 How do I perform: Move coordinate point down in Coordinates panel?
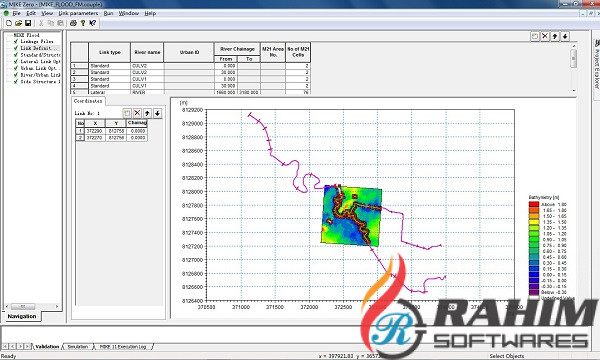157,113
